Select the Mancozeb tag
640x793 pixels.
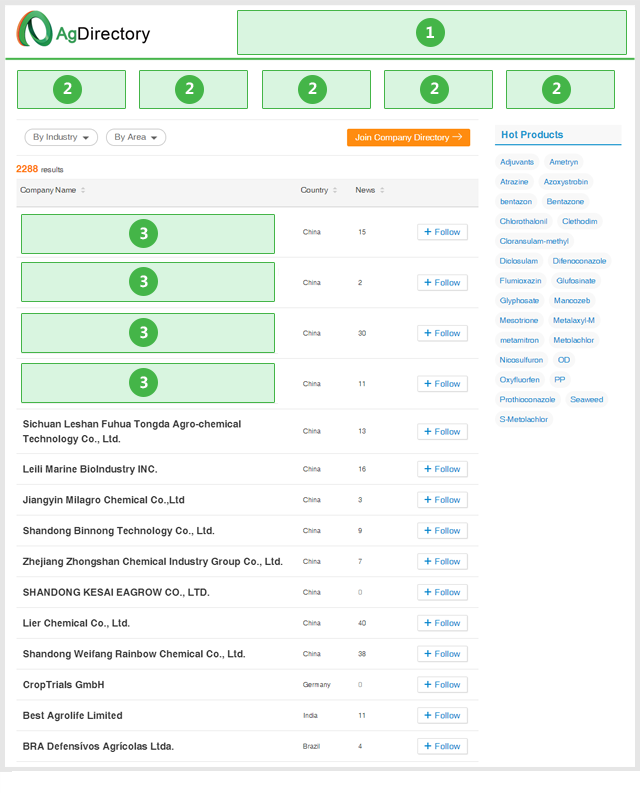[572, 300]
